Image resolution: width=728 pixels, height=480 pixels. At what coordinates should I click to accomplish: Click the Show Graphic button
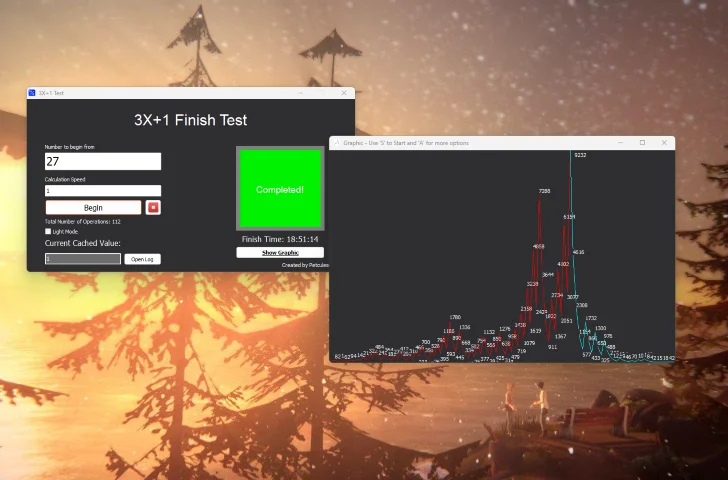coord(280,253)
